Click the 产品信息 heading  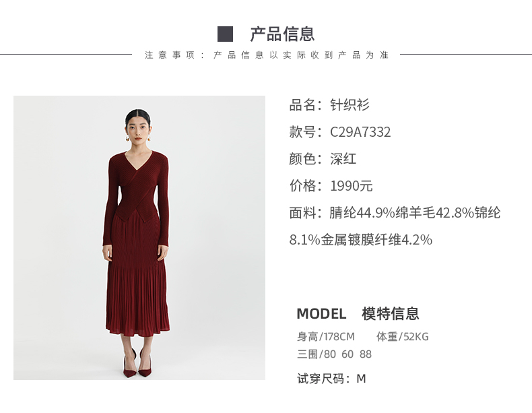click(x=282, y=34)
